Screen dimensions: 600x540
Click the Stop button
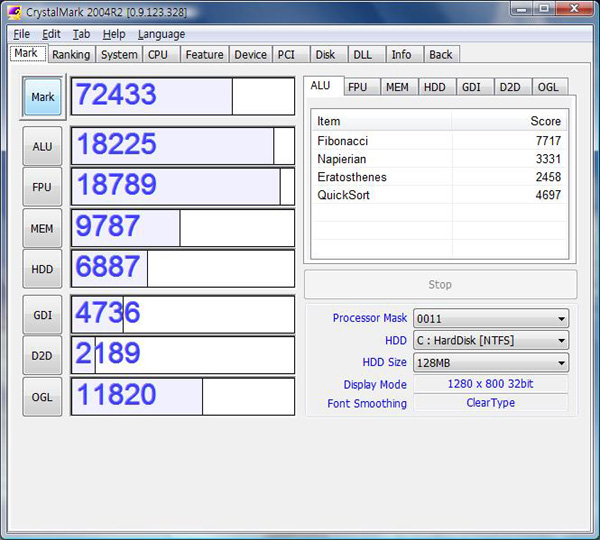click(x=440, y=284)
